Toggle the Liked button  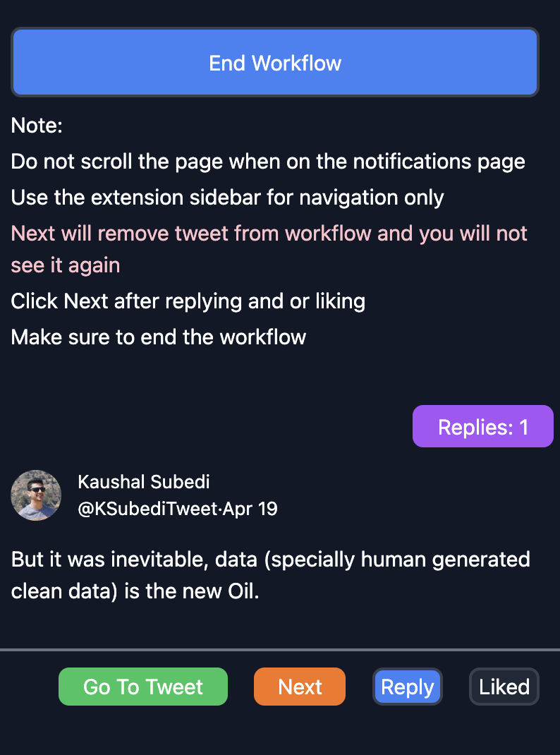pos(504,687)
